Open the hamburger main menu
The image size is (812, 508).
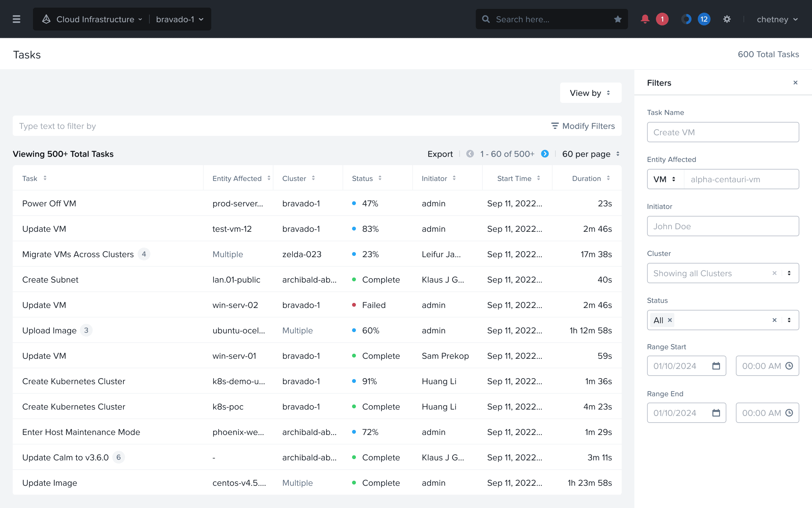[x=16, y=19]
